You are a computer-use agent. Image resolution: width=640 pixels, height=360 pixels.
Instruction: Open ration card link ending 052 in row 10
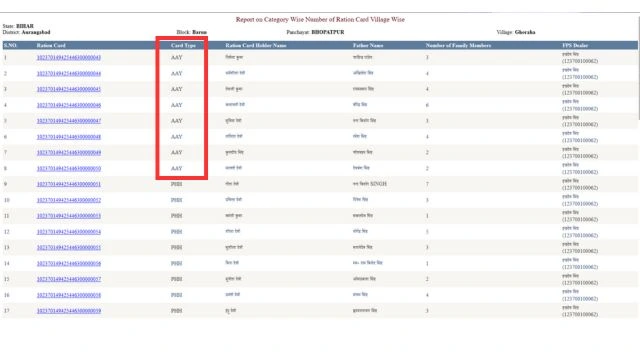(69, 200)
